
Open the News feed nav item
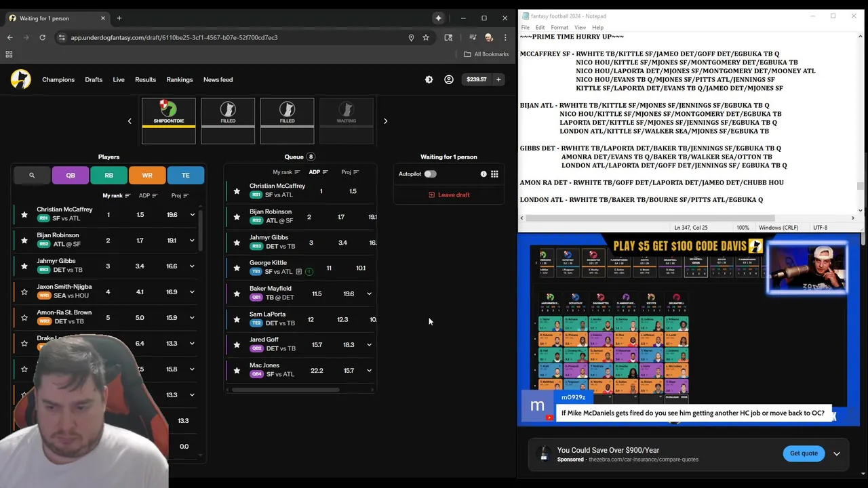(x=218, y=79)
